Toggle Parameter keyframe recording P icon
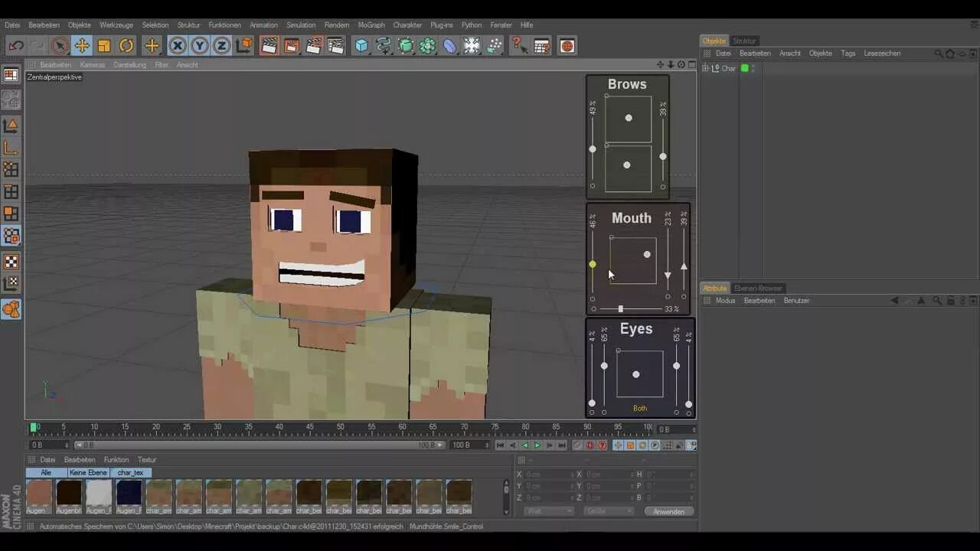 [655, 445]
